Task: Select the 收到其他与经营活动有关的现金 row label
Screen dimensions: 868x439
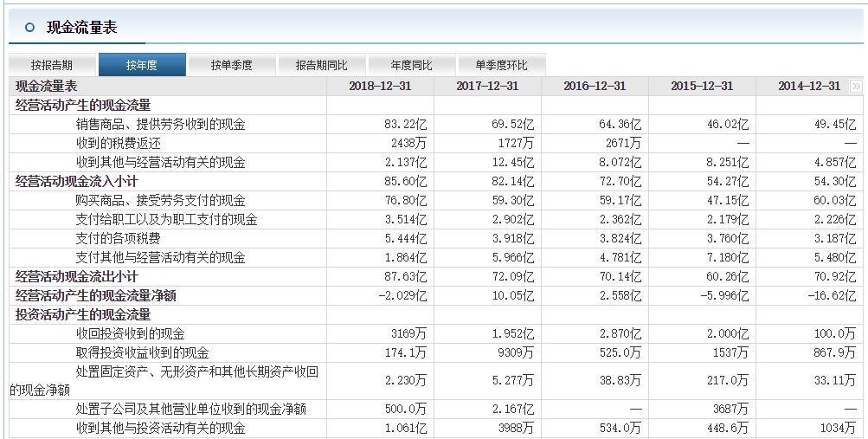Action: [x=161, y=162]
